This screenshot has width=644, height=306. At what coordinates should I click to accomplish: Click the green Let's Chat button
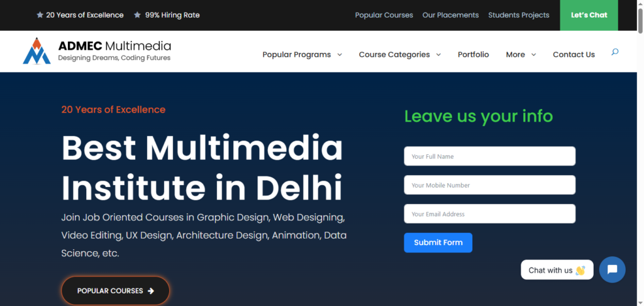(x=589, y=15)
